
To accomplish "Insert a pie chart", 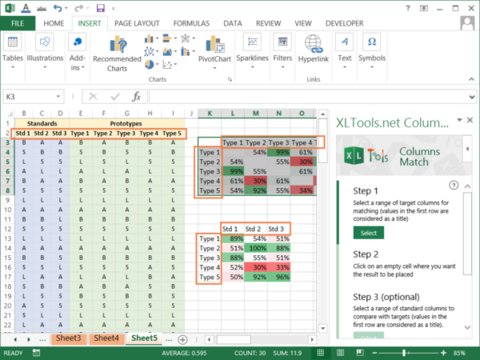I will 149,64.
